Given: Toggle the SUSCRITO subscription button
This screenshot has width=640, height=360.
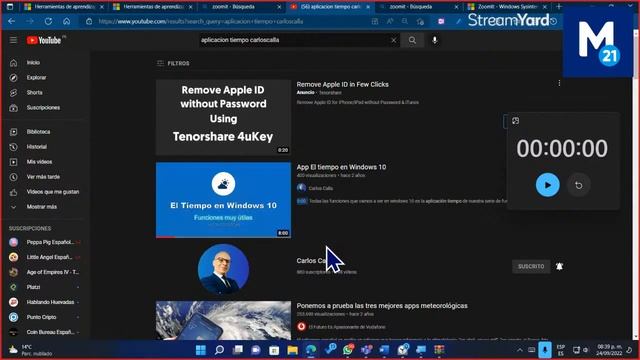Looking at the screenshot, I should tap(531, 266).
